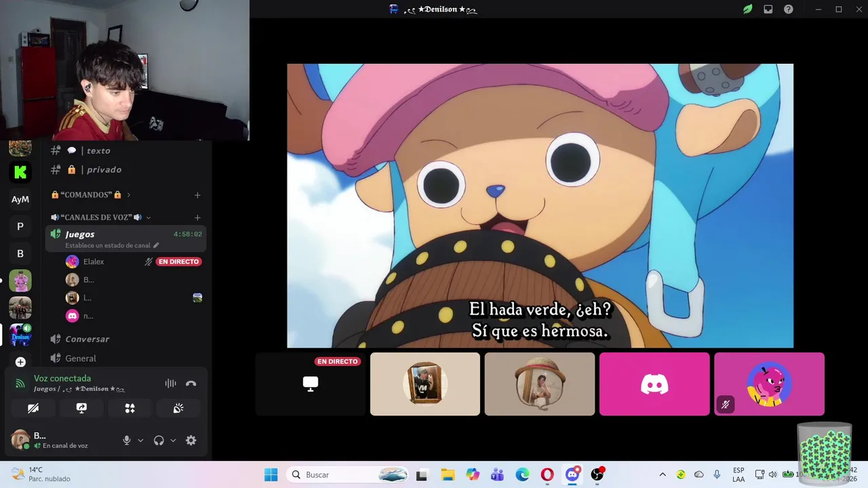The height and width of the screenshot is (488, 868).
Task: Click the add a server plus icon
Action: 20,362
